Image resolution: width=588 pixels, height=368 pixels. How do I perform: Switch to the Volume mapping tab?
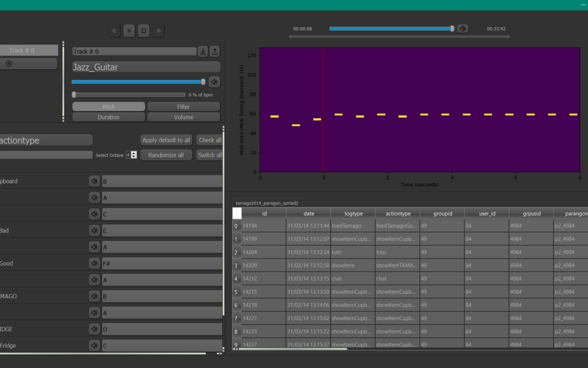(x=183, y=117)
